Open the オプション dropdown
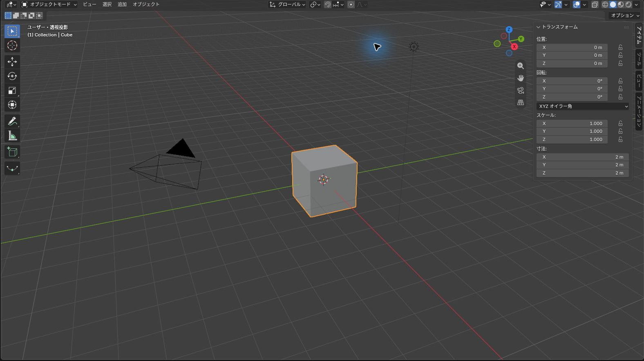Viewport: 644px width, 361px height. click(624, 16)
